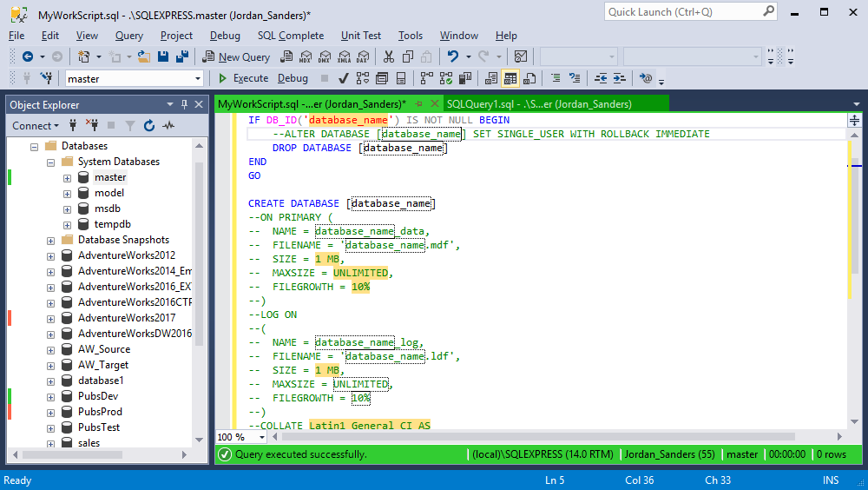The image size is (868, 490).
Task: Open the Unit Test menu
Action: [x=361, y=36]
